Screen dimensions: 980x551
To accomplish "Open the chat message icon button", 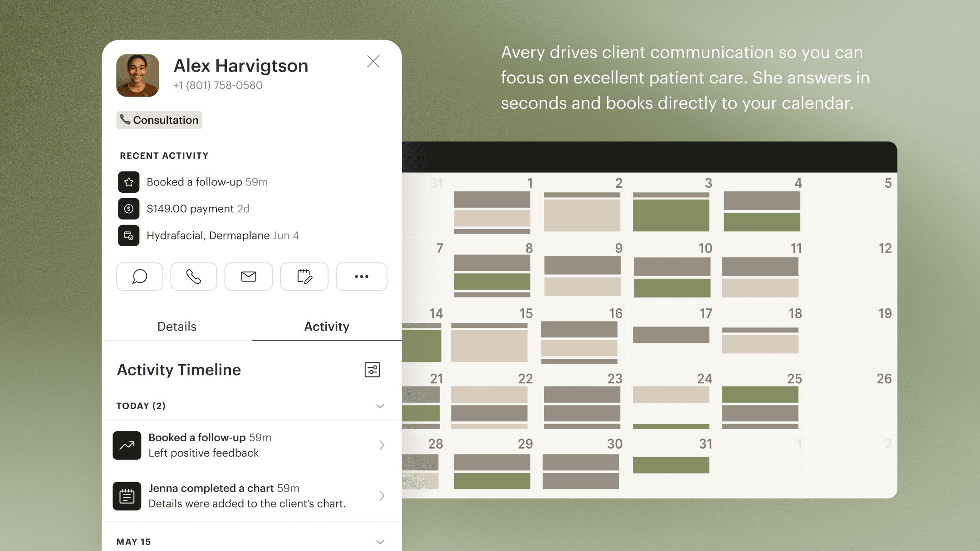I will pos(139,276).
